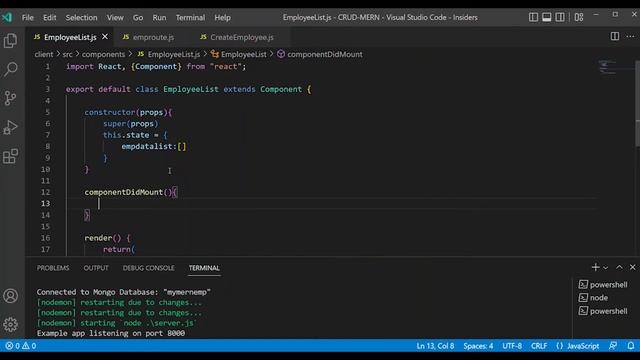Image resolution: width=640 pixels, height=360 pixels.
Task: Open the Explorer view in activity bar
Action: (x=11, y=41)
